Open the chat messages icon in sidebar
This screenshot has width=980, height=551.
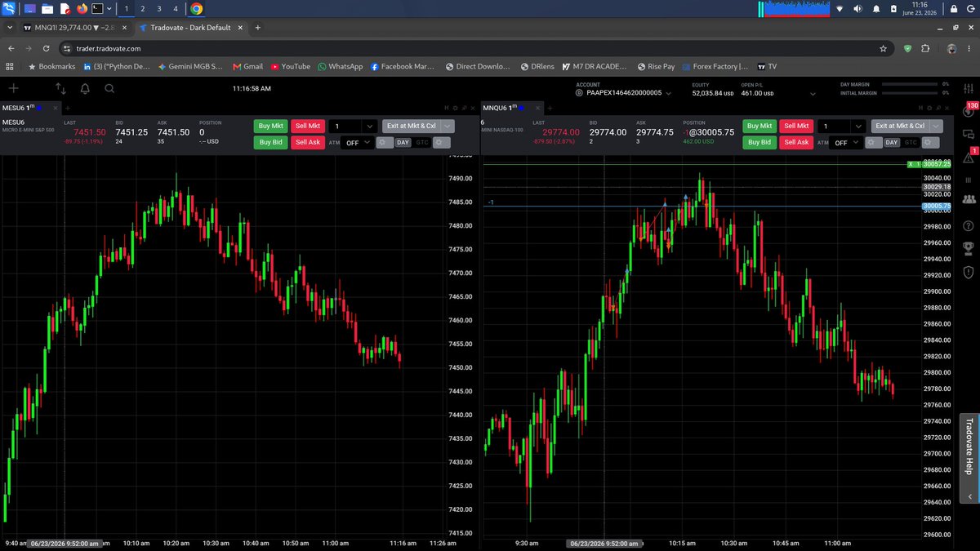click(969, 133)
